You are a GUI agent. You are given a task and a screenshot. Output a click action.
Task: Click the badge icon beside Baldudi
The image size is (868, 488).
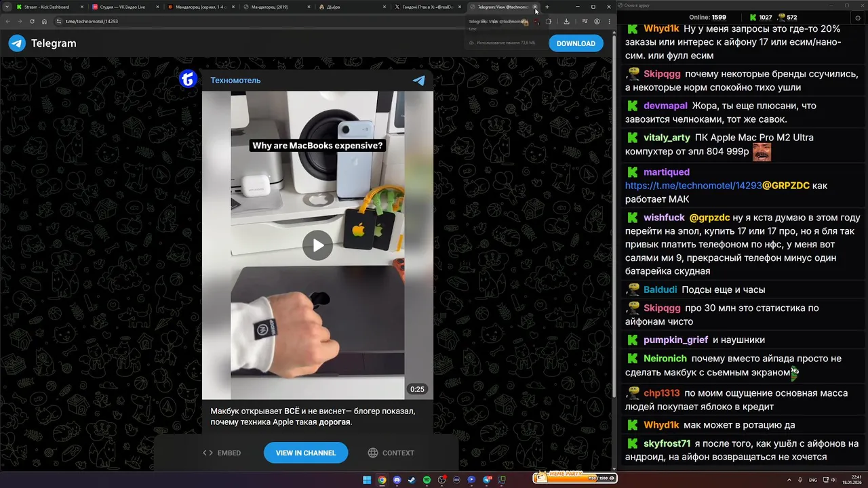pyautogui.click(x=633, y=289)
